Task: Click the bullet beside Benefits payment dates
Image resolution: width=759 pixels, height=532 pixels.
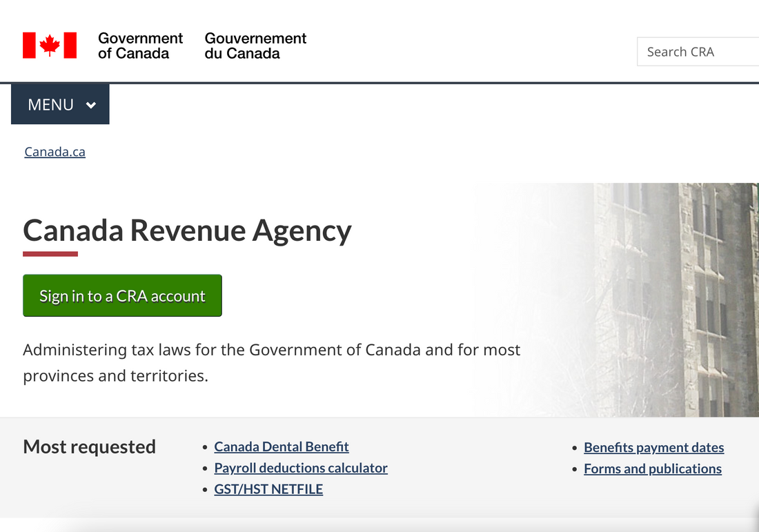Action: 575,448
